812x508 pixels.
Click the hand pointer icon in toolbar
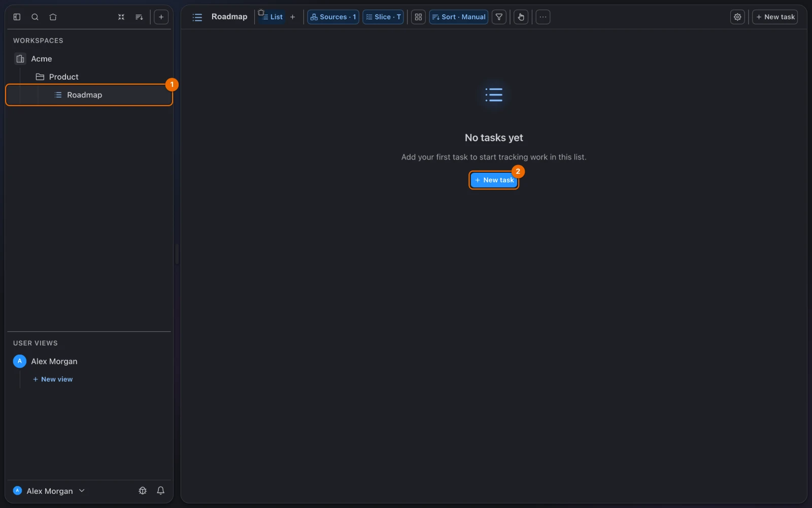pyautogui.click(x=521, y=17)
